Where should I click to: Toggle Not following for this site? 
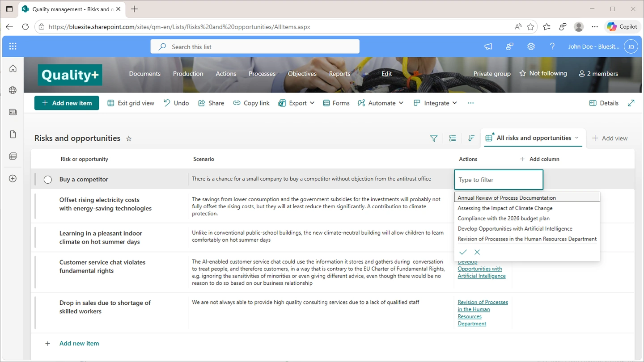pos(543,73)
